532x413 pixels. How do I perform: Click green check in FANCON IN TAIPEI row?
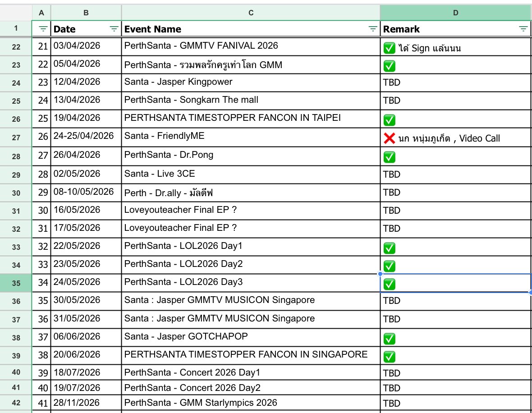pyautogui.click(x=389, y=120)
